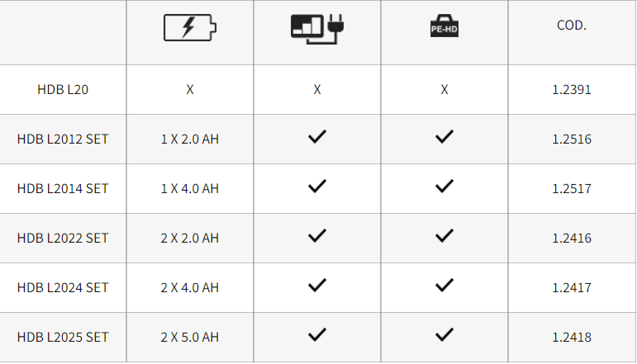
Task: Select the HDB L2022 SET model name
Action: pyautogui.click(x=63, y=238)
